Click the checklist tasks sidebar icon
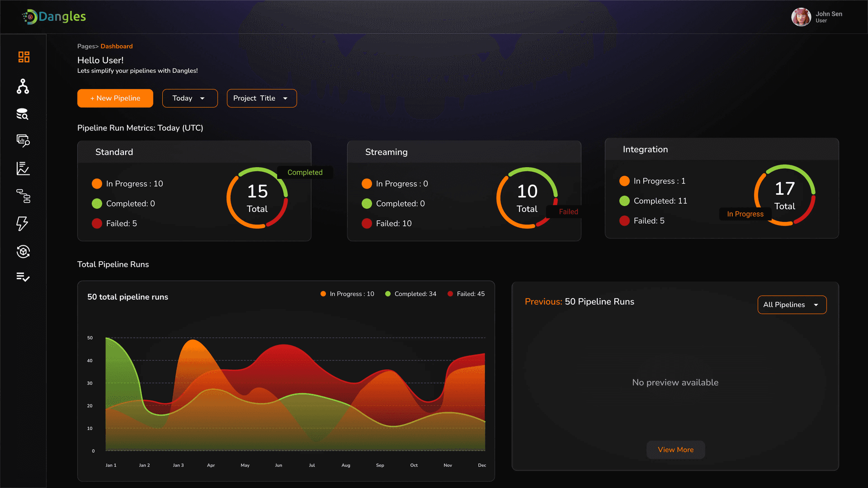Viewport: 868px width, 488px height. point(23,277)
